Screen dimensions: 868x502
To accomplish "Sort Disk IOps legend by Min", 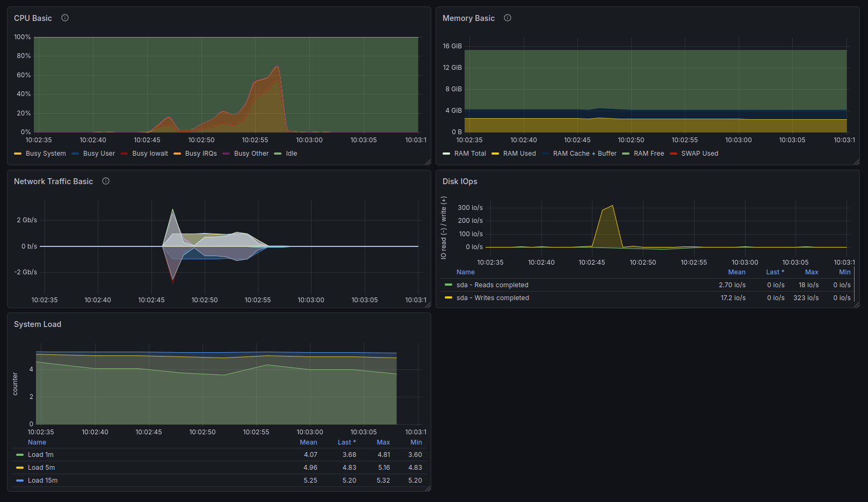I will tap(845, 272).
